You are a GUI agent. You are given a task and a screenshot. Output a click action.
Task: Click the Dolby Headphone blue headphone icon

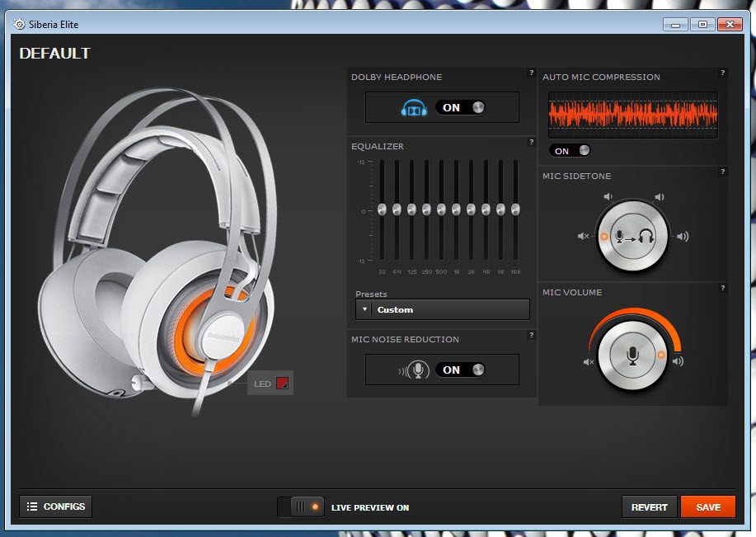414,107
